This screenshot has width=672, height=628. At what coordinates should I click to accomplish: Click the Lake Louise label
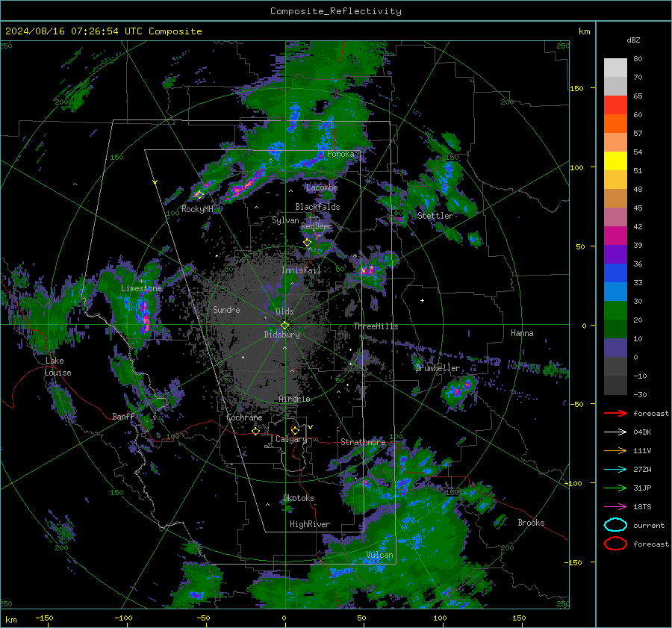click(57, 367)
